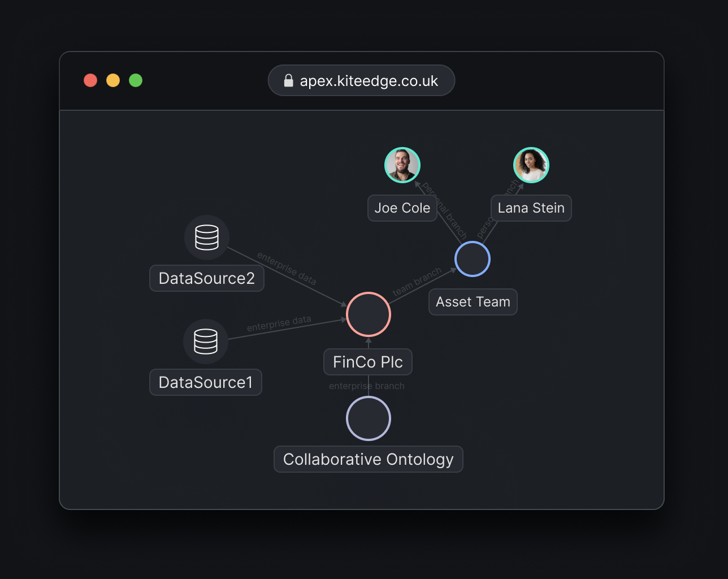The height and width of the screenshot is (579, 728).
Task: Click the enterprise branch edge label
Action: point(366,386)
